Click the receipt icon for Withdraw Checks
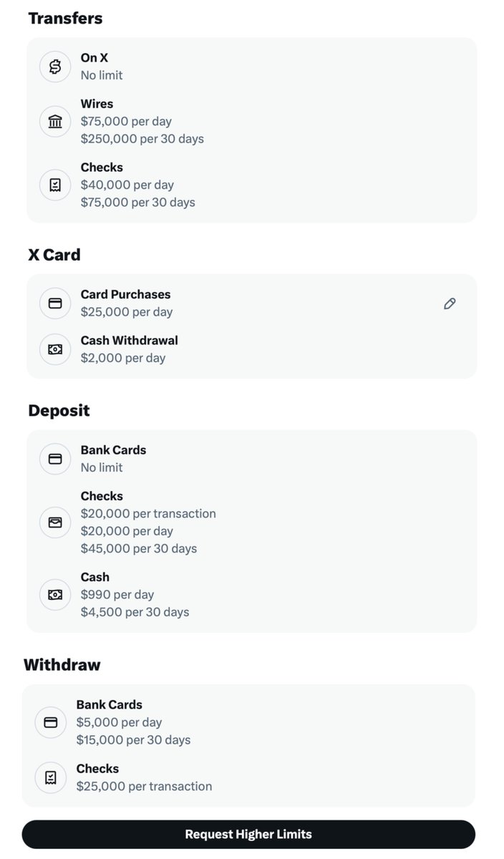 pos(51,777)
